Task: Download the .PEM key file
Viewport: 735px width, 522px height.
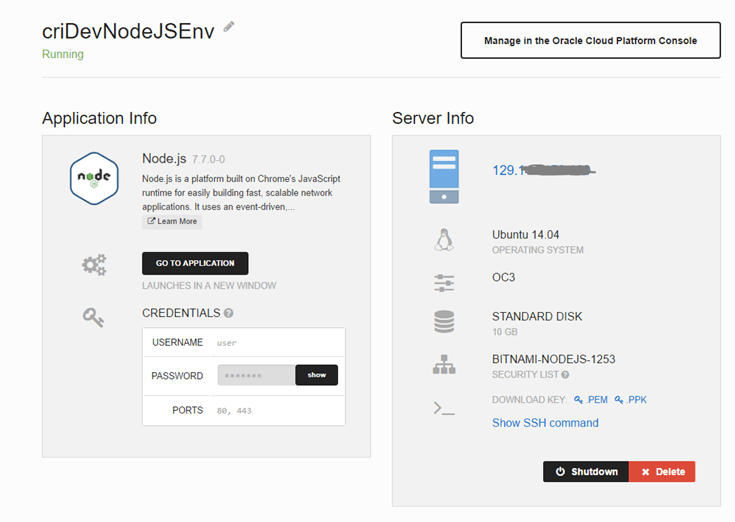Action: click(x=591, y=400)
